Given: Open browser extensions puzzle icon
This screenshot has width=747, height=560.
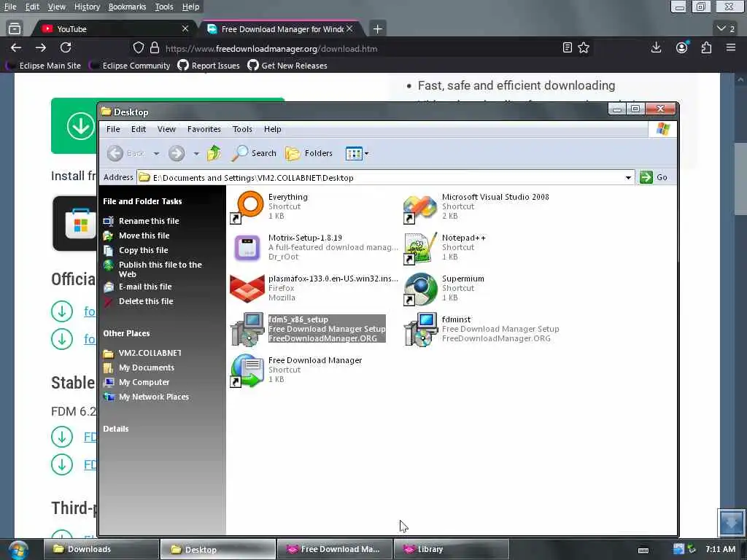Looking at the screenshot, I should tap(706, 47).
